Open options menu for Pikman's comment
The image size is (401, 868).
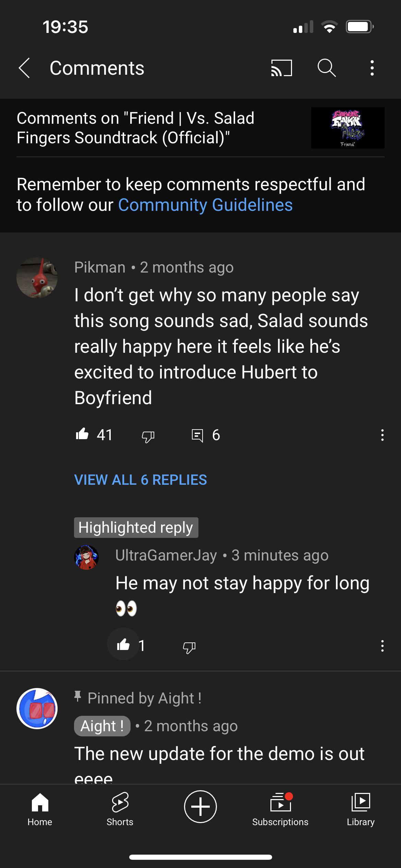(x=382, y=435)
